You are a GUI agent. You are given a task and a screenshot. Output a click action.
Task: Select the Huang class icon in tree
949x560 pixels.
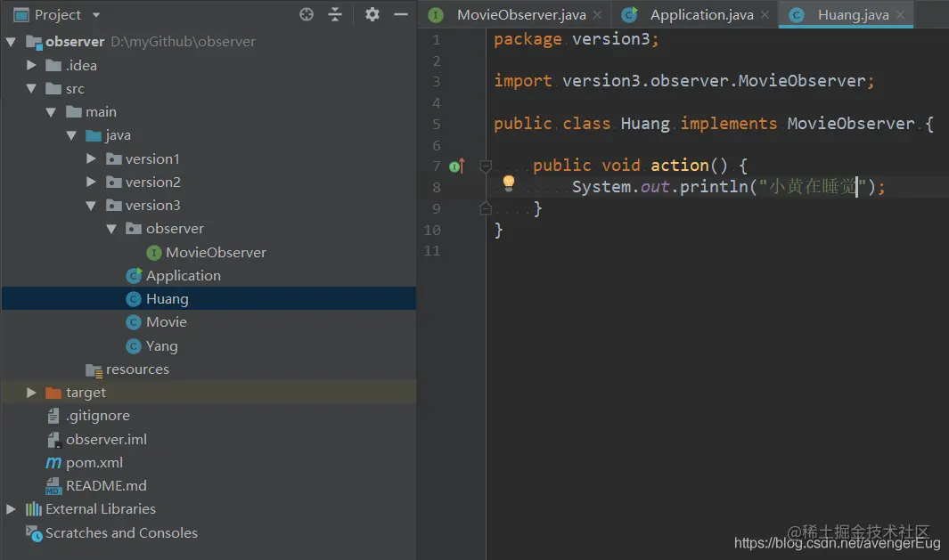[x=133, y=299]
